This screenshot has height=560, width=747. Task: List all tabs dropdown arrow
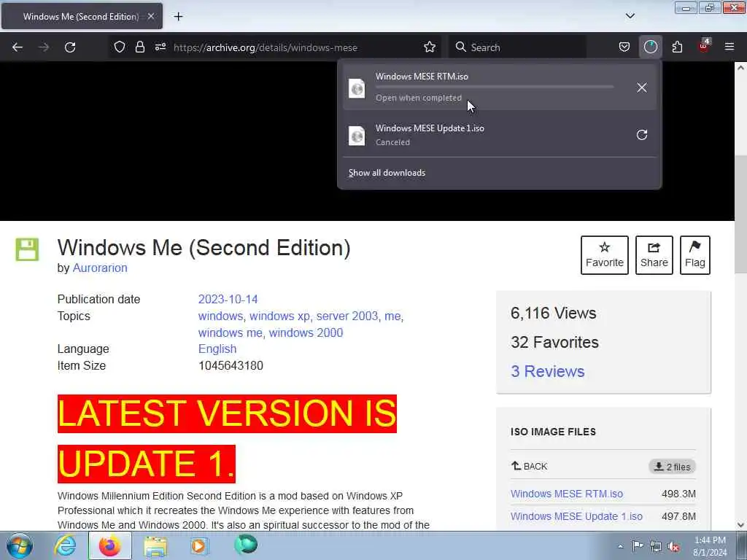[x=630, y=16]
